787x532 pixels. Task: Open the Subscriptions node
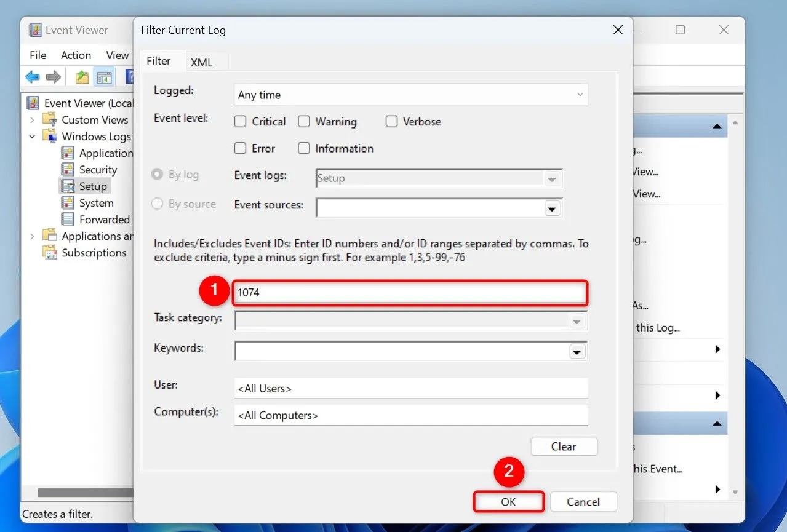[94, 252]
